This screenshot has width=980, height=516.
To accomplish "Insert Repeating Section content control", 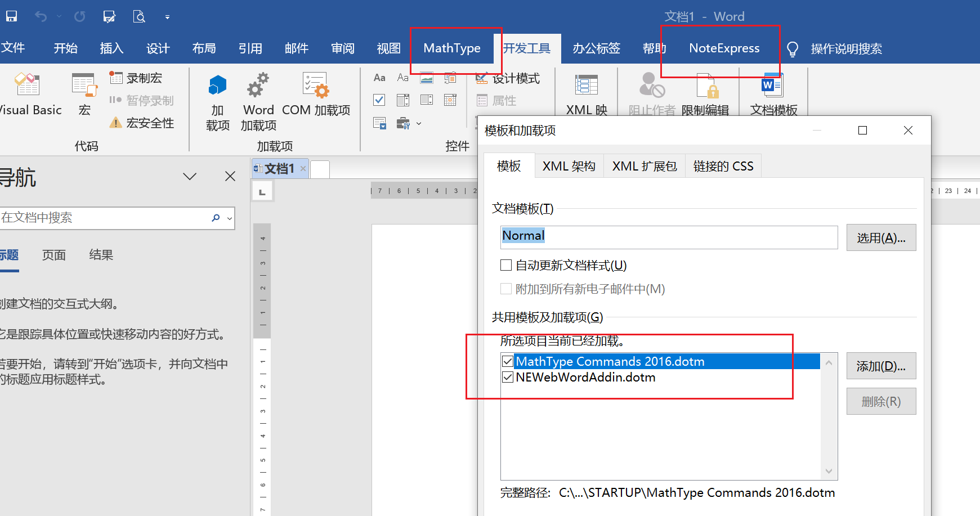I will pos(379,123).
